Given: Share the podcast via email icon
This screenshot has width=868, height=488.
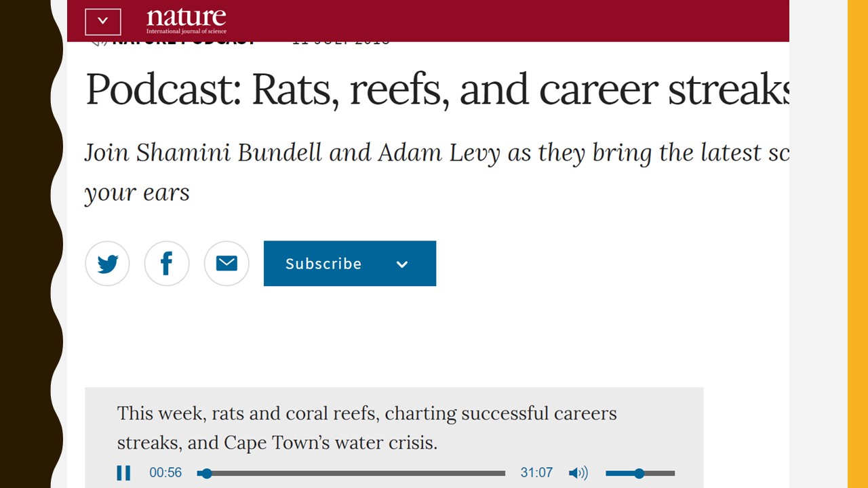Looking at the screenshot, I should coord(226,264).
